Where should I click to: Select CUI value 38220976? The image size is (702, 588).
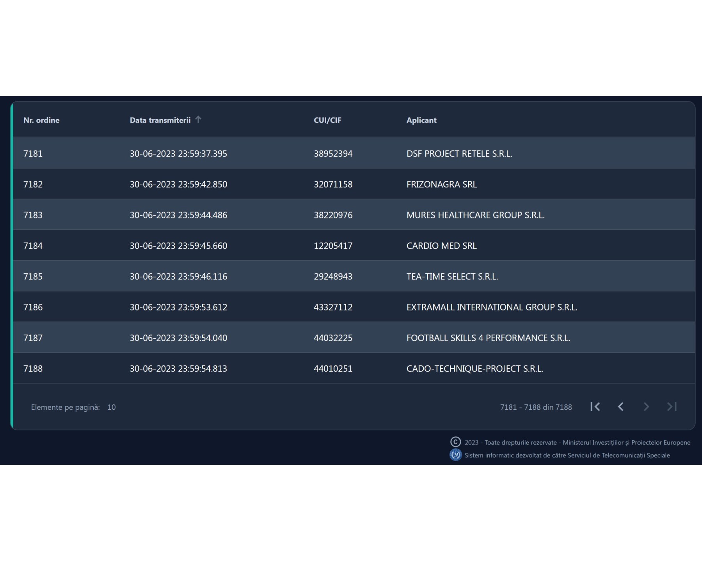[333, 215]
